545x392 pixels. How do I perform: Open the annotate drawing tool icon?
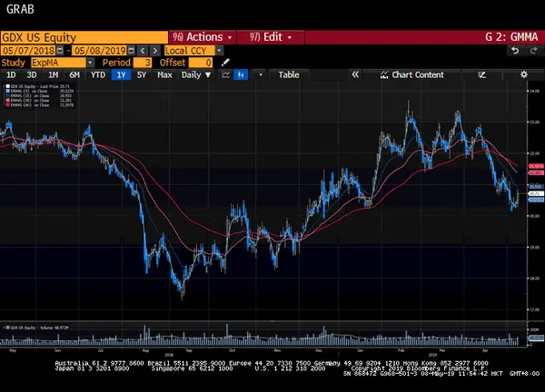pyautogui.click(x=481, y=74)
